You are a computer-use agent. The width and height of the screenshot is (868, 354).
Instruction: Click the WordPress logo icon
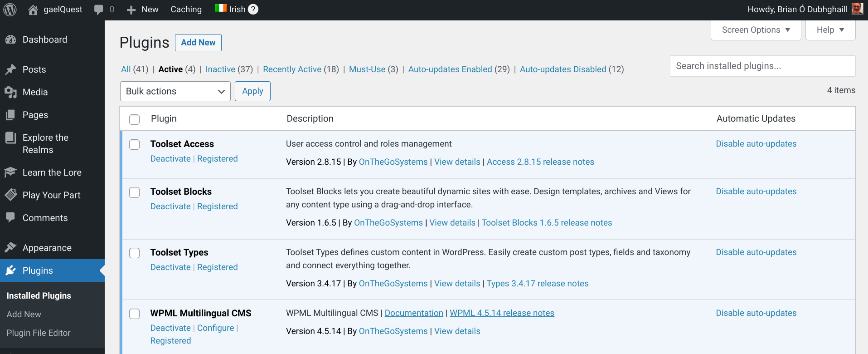(x=10, y=10)
